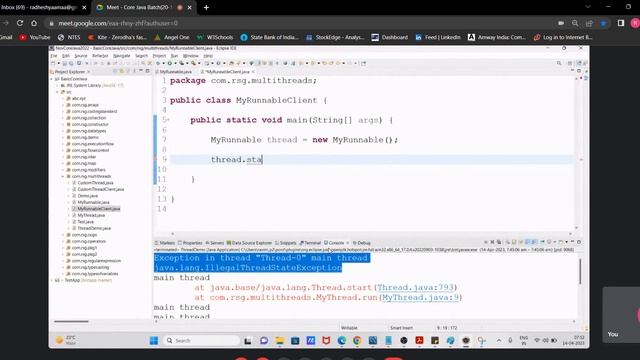This screenshot has width=640, height=360.
Task: Open MyThread.java:9 stack trace link
Action: 420,297
